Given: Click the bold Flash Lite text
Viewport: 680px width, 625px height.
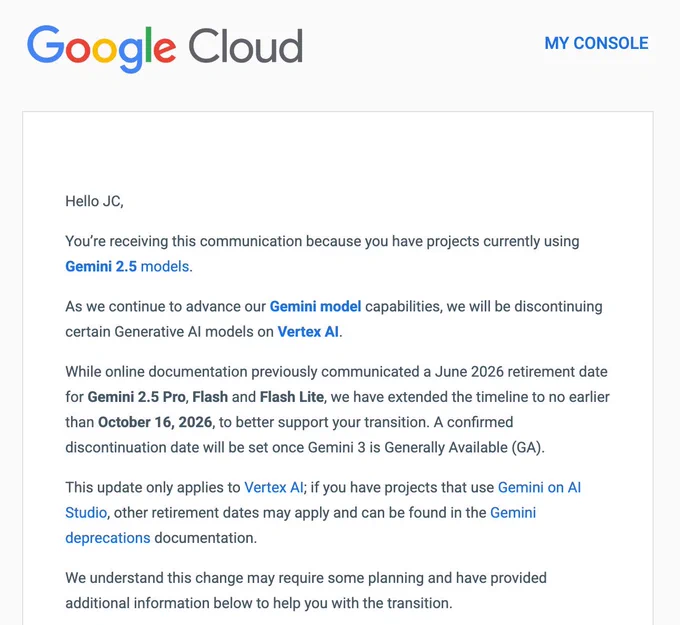Looking at the screenshot, I should [292, 397].
